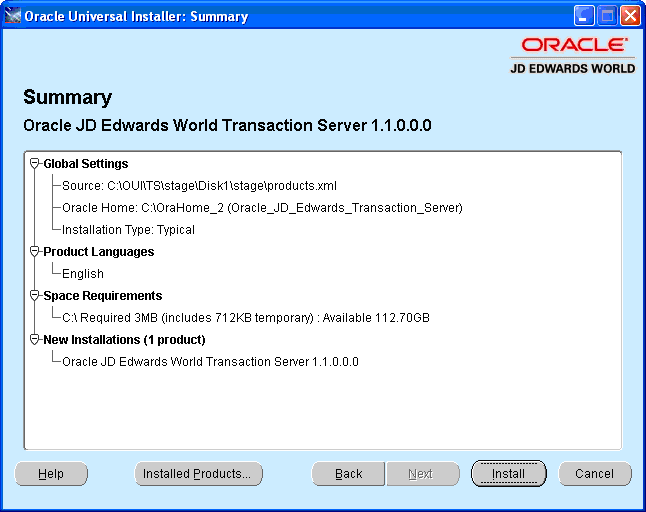The width and height of the screenshot is (646, 512).
Task: Select the English language row
Action: click(x=83, y=274)
